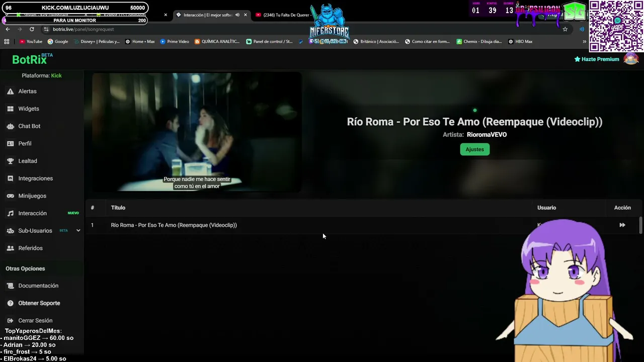This screenshot has height=362, width=644.
Task: Open the Alertas warning icon in sidebar
Action: click(x=10, y=92)
